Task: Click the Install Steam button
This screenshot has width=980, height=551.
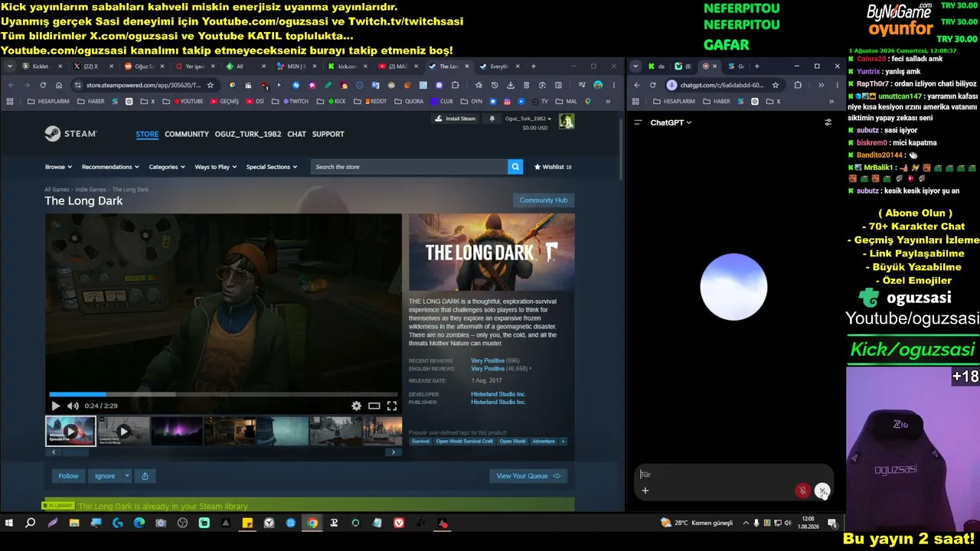Action: [455, 119]
